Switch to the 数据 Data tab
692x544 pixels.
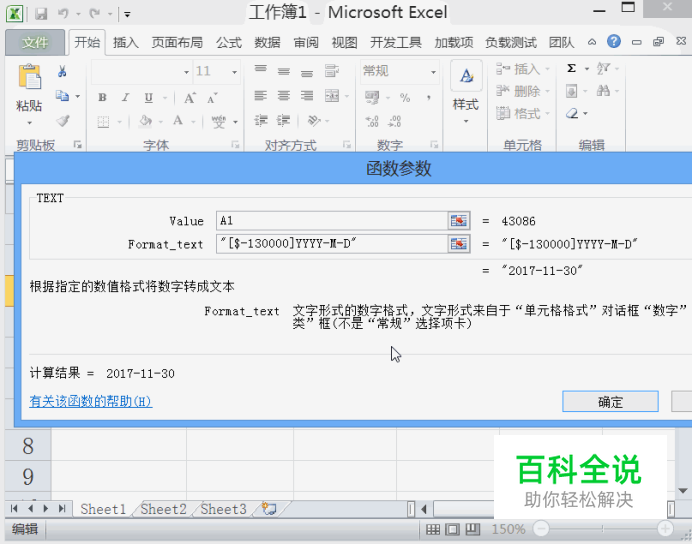pos(267,42)
